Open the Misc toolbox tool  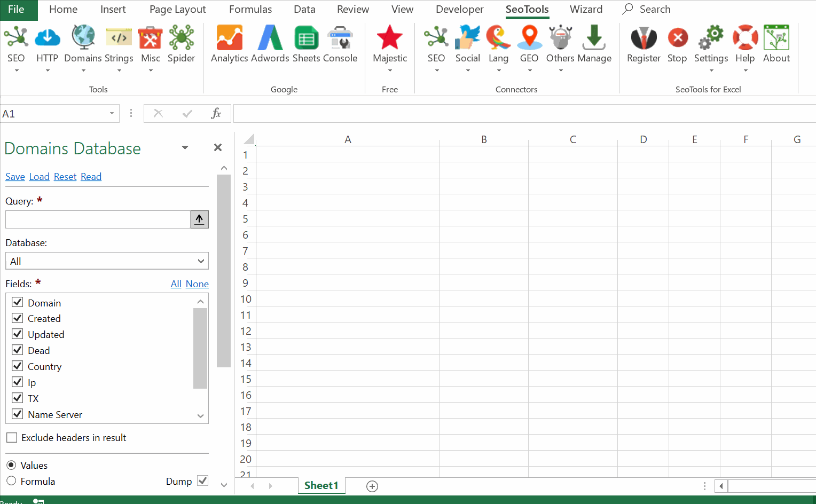[x=150, y=37]
